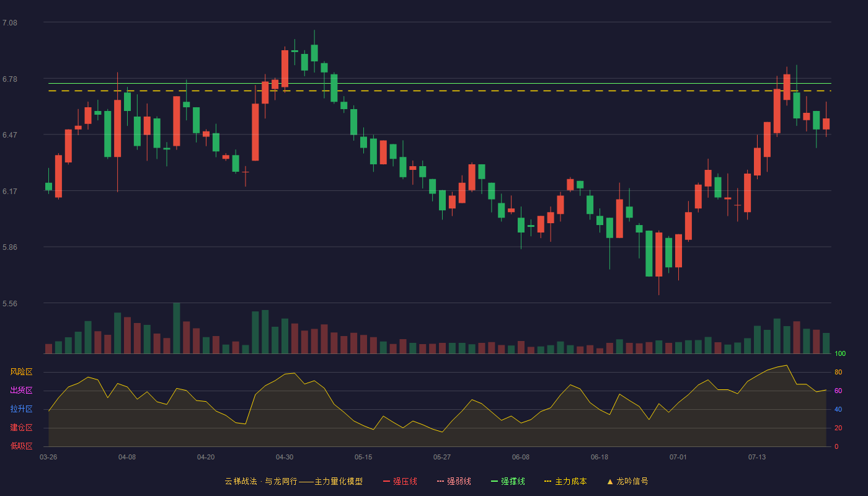Toggle the 强撑线 legend item
The width and height of the screenshot is (868, 496).
pos(508,481)
